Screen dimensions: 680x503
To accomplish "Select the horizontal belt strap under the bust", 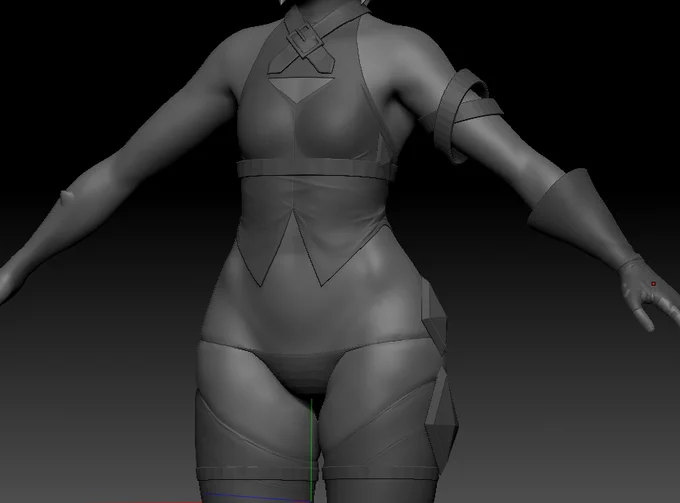I will [x=317, y=169].
